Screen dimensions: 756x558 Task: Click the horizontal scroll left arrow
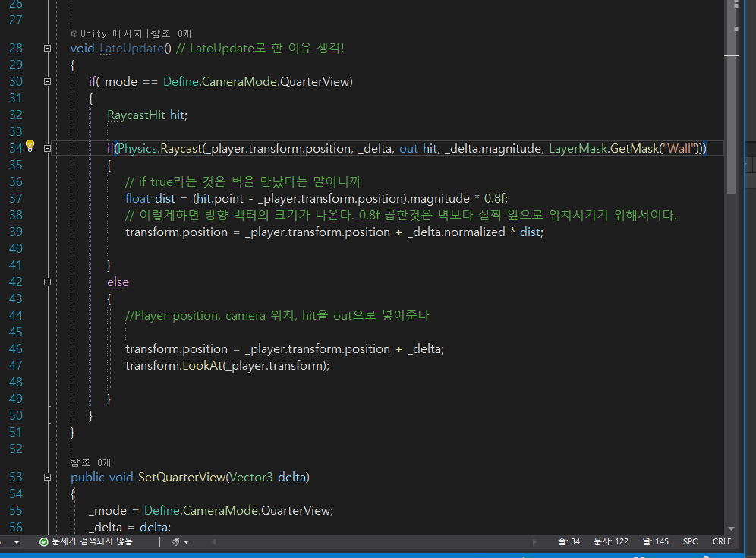pyautogui.click(x=213, y=541)
